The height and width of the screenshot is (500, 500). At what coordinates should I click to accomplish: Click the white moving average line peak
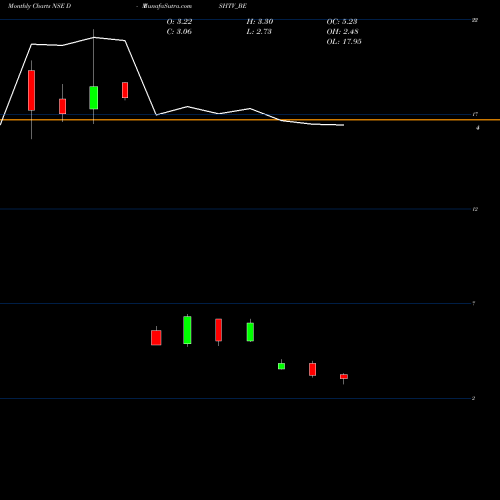point(94,38)
